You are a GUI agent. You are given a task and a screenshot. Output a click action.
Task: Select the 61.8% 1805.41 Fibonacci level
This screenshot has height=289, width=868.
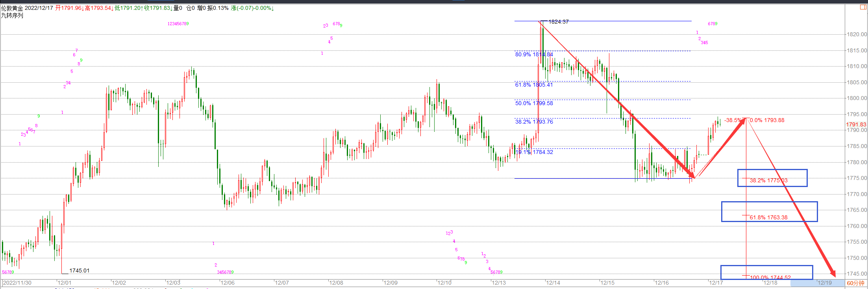(x=534, y=85)
